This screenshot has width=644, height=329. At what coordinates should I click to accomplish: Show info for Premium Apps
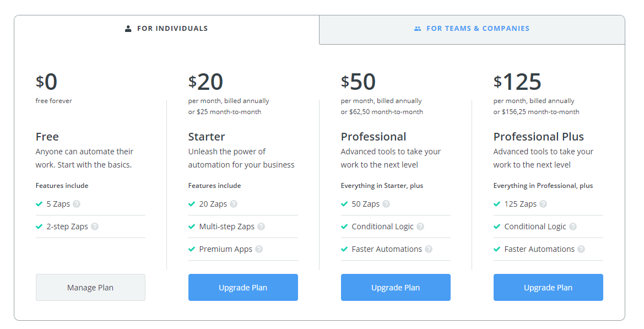click(x=259, y=249)
